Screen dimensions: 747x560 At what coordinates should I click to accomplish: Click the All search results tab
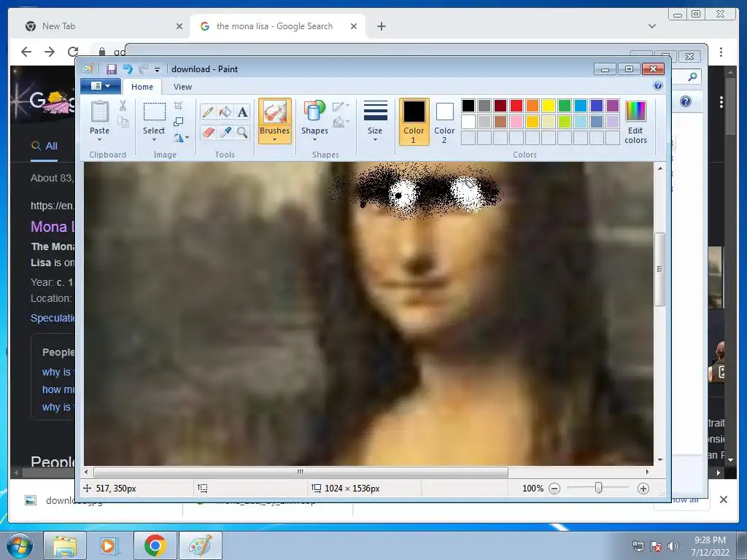pos(44,146)
